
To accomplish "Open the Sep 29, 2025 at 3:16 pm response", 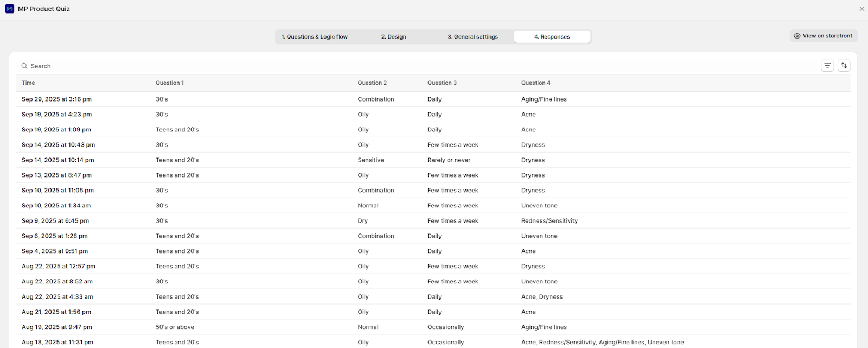I will click(56, 99).
